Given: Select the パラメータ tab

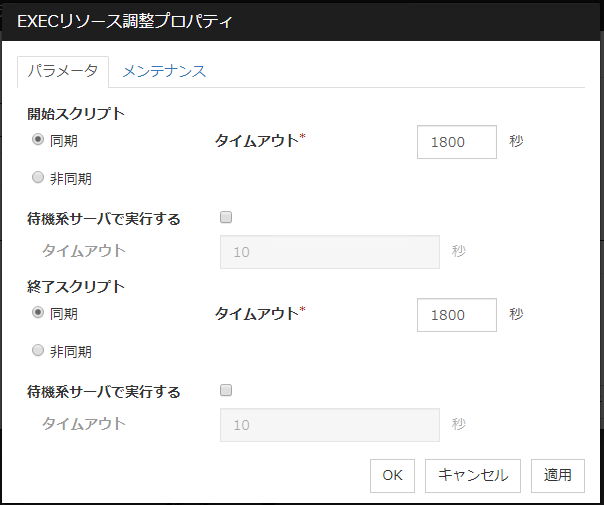Looking at the screenshot, I should 62,71.
